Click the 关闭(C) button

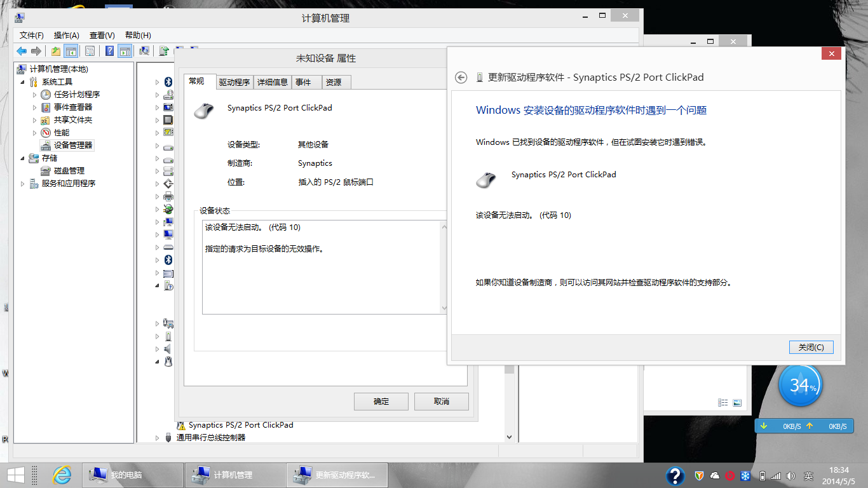[x=811, y=348]
